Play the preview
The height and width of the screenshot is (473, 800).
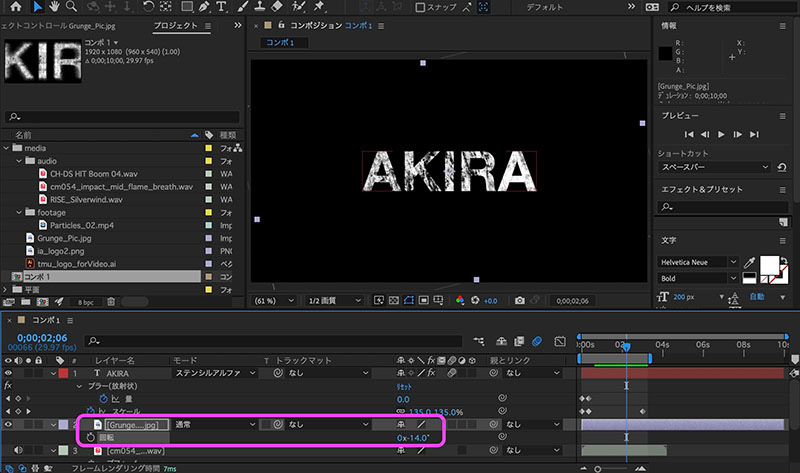pos(721,134)
